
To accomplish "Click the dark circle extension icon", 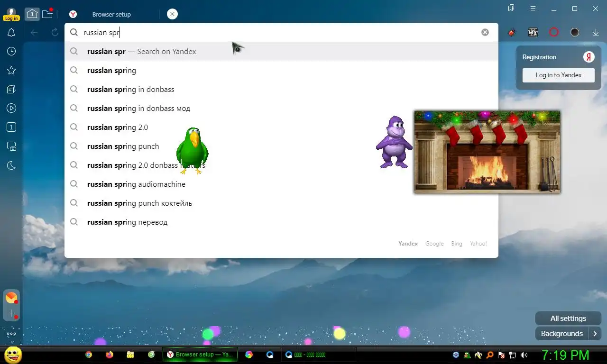I will click(575, 32).
